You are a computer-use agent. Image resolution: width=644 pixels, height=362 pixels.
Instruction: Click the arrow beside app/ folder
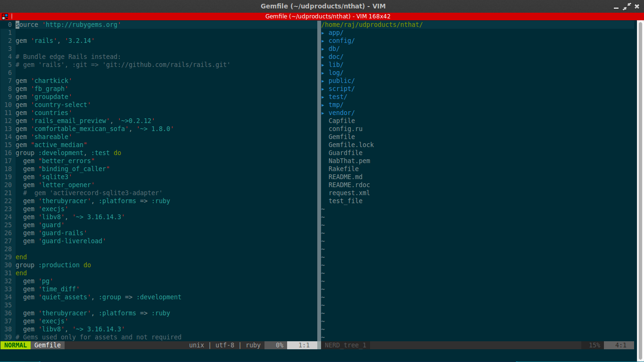click(x=323, y=33)
